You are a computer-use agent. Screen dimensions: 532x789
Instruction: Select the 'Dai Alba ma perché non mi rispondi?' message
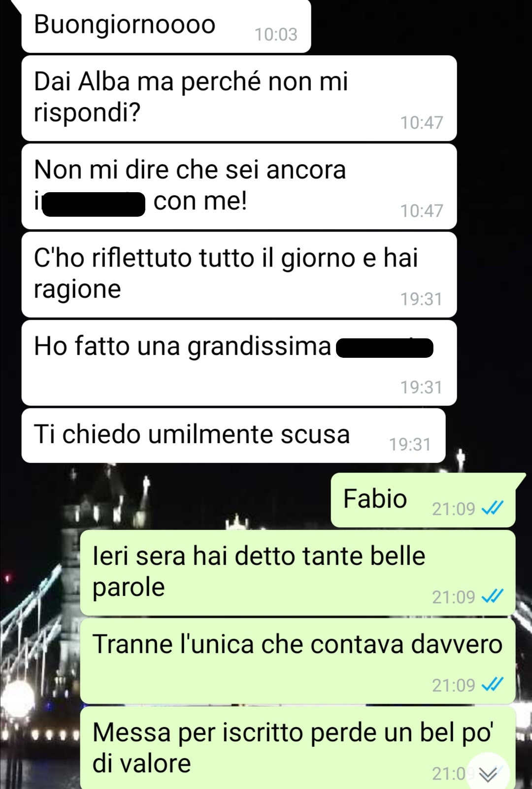pos(239,98)
